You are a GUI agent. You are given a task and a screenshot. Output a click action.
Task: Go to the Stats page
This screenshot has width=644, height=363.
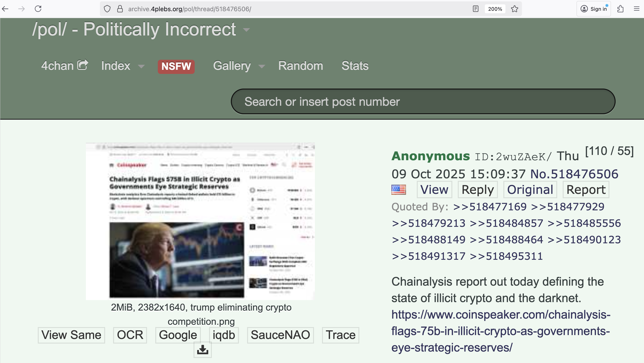[x=355, y=66]
